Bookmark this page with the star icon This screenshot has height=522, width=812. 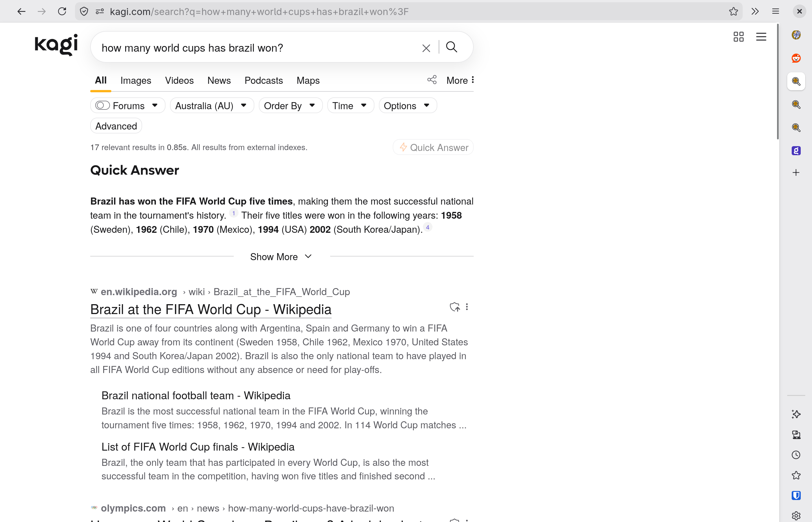point(733,12)
